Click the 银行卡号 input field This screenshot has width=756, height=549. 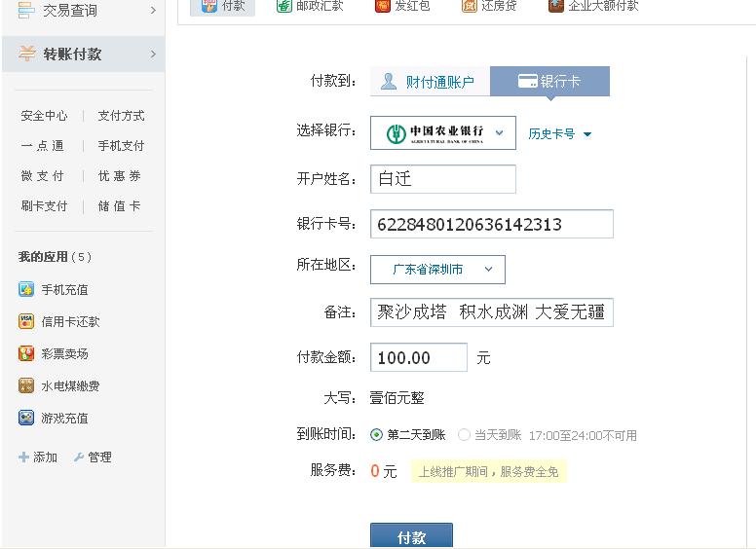(x=491, y=225)
